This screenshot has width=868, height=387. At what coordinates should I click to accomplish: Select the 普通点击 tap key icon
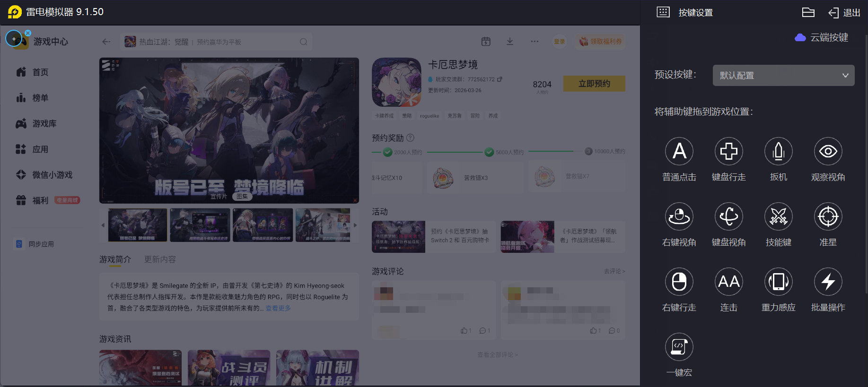point(679,151)
